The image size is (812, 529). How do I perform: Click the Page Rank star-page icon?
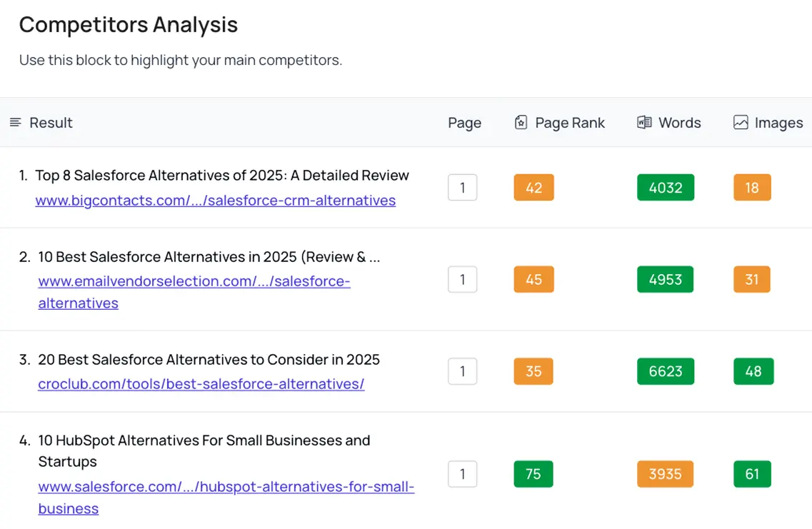point(521,123)
